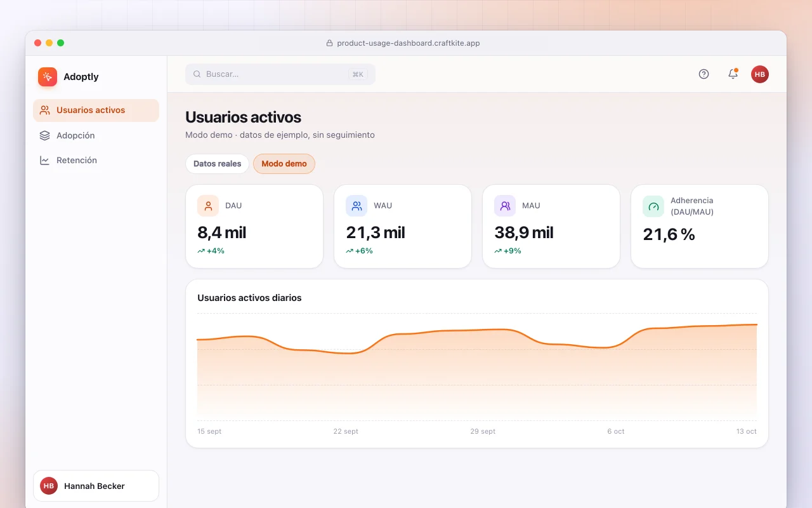Click the DAU +4% trend arrow
Screen dimensions: 812x508
point(201,251)
